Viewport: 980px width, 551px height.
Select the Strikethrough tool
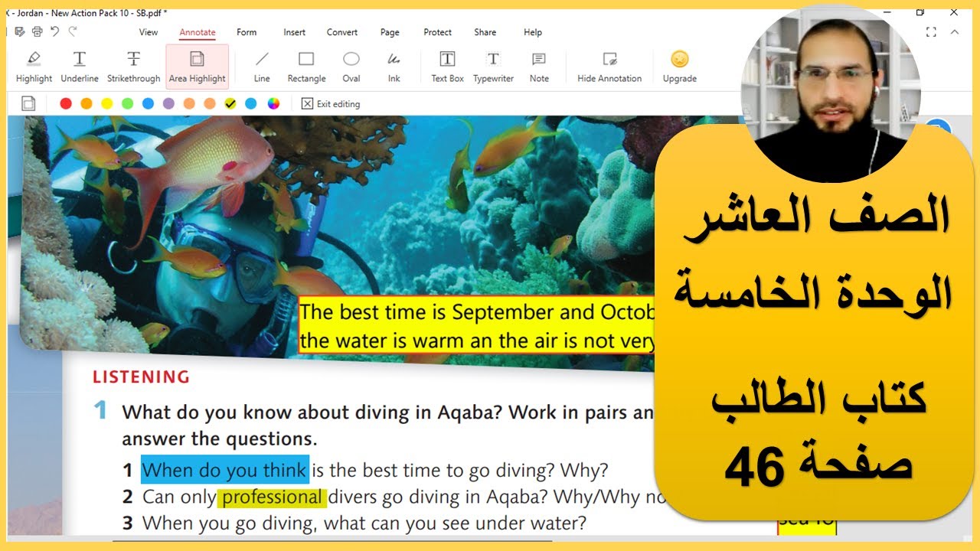(133, 67)
